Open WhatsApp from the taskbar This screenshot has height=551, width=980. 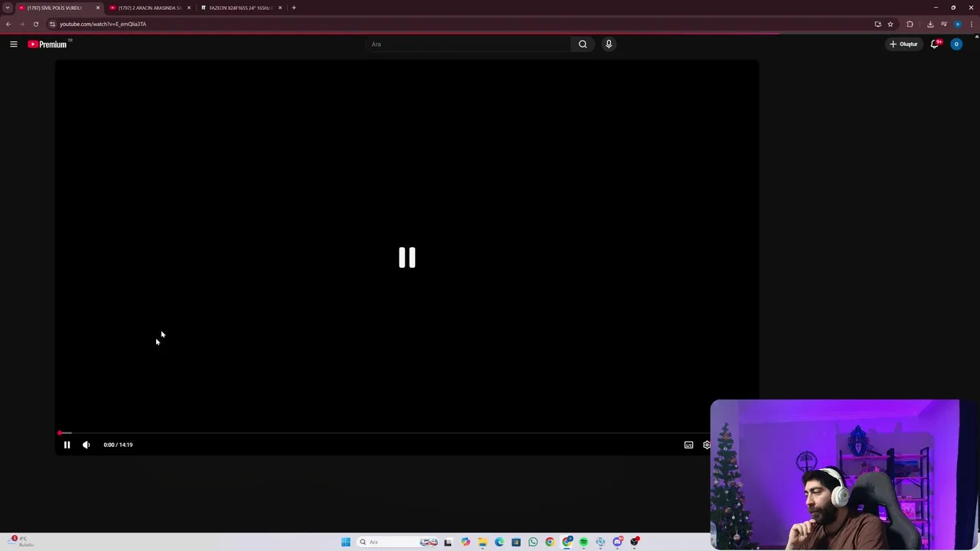pyautogui.click(x=533, y=542)
